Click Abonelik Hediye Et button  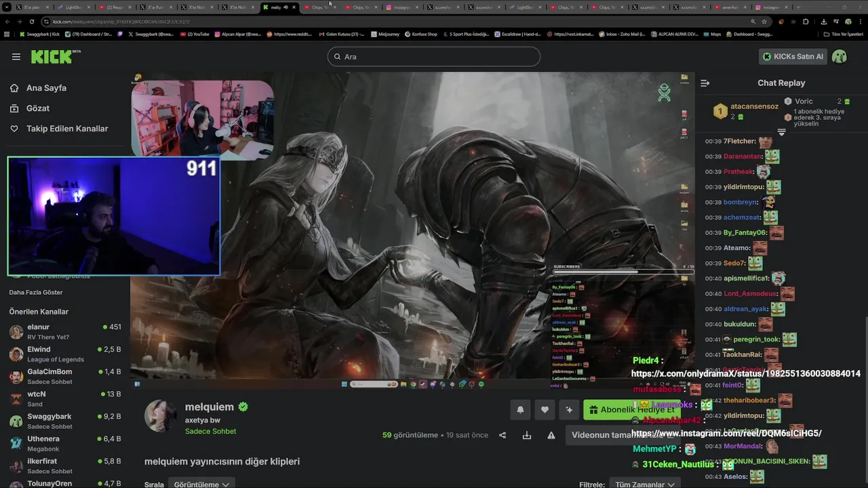(x=632, y=409)
